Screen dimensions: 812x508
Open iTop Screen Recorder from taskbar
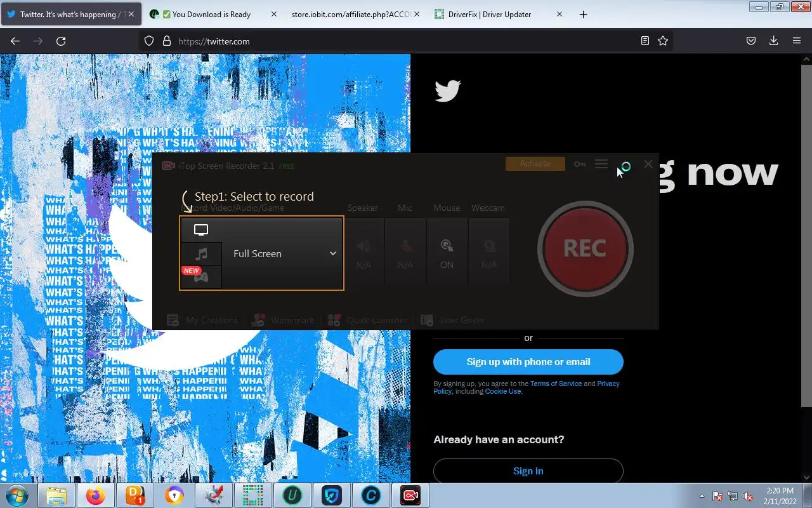pos(410,495)
